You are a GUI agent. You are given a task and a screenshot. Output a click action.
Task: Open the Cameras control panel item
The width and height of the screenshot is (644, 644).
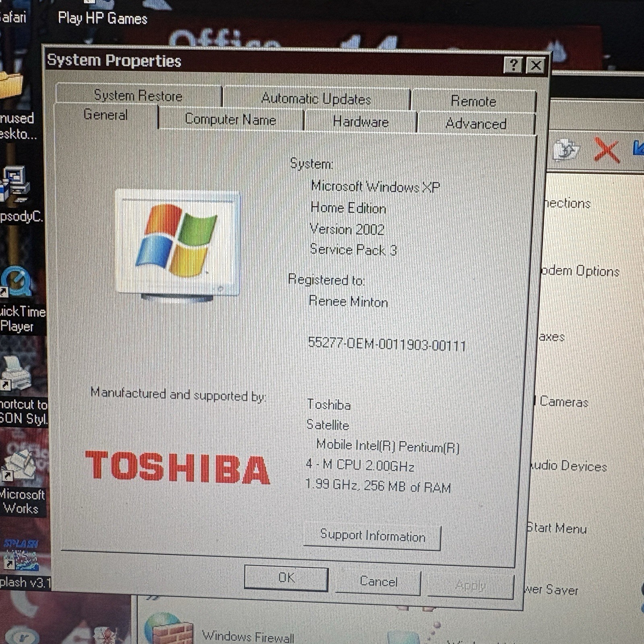(x=563, y=401)
